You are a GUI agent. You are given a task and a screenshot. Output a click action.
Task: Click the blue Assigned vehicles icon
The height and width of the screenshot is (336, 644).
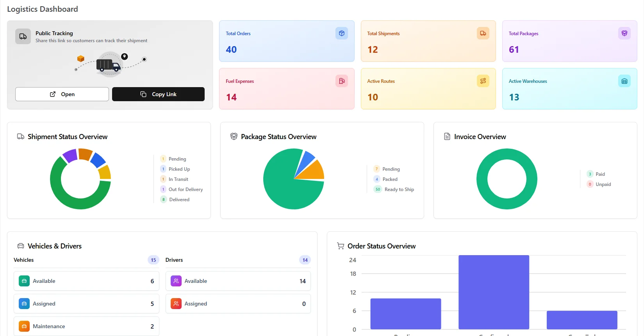coord(24,304)
